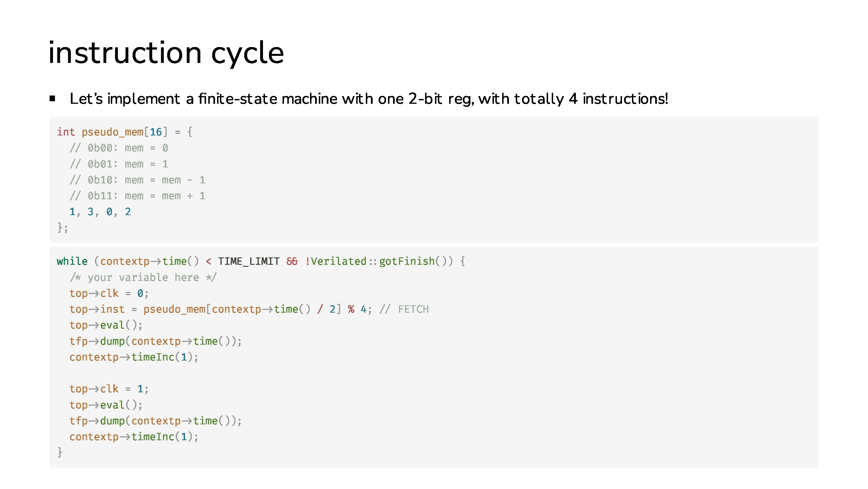The image size is (868, 489).
Task: Click the 'while' keyword in loop
Action: [x=72, y=261]
